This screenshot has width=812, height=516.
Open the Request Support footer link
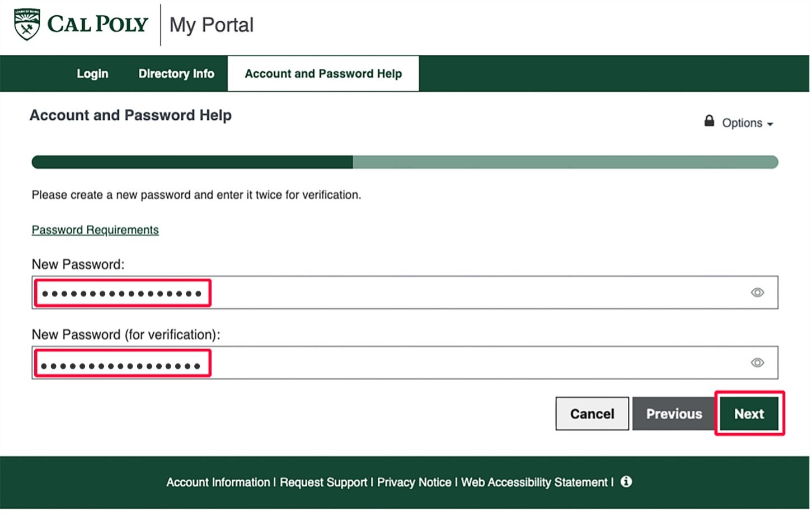tap(324, 483)
